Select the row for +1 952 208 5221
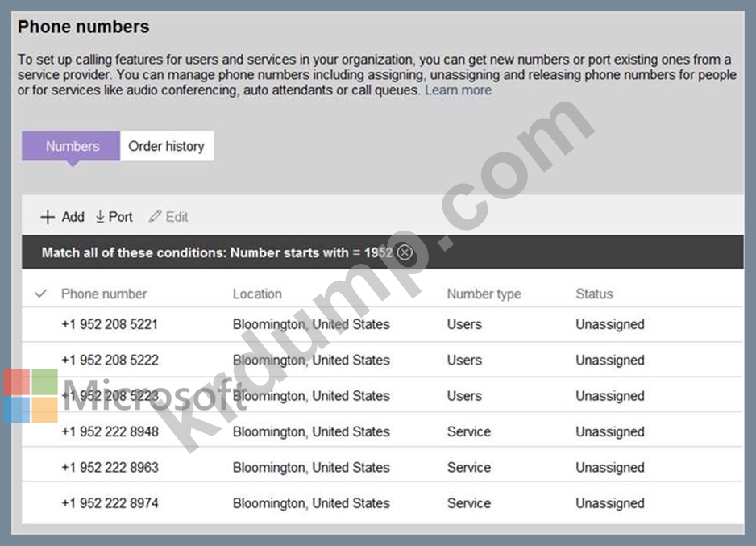Image resolution: width=756 pixels, height=546 pixels. [110, 324]
